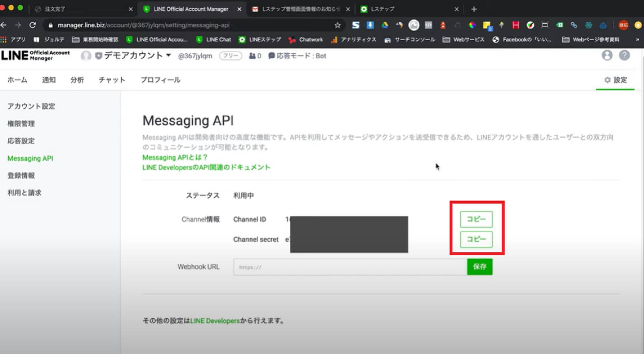
Task: Open the LINE Official Accou... bookmark
Action: [157, 39]
